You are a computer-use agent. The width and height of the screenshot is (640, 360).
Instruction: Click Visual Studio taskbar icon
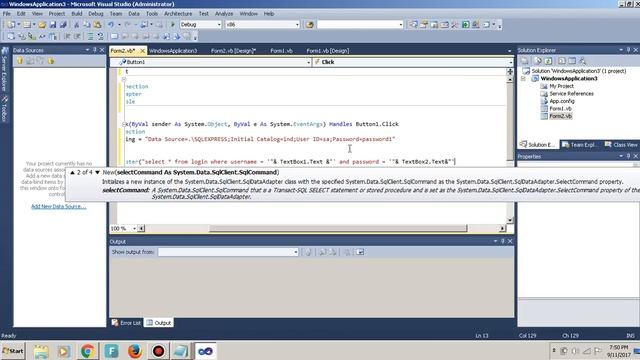205,351
